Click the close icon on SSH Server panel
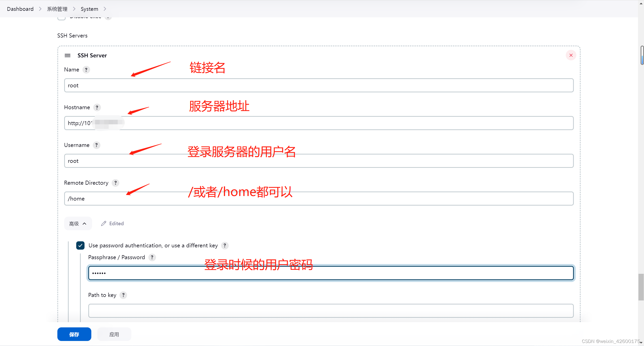This screenshot has height=346, width=644. [x=571, y=55]
